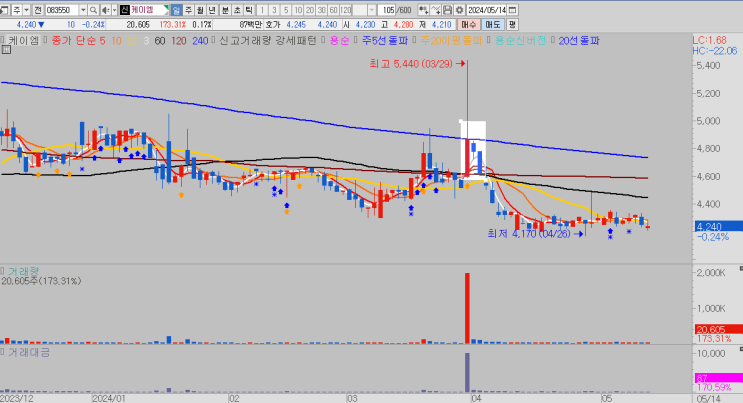Click the speaker sound icon
The width and height of the screenshot is (743, 403).
105,10
